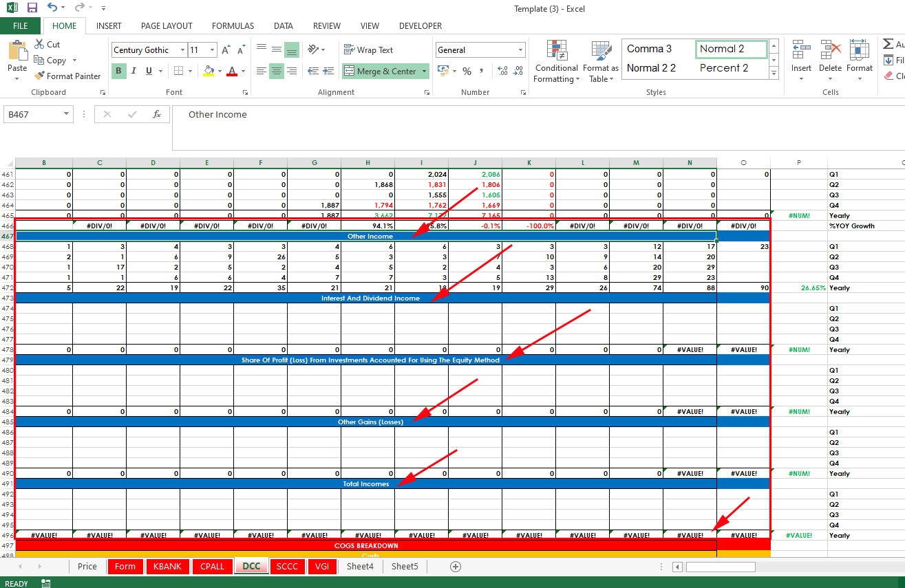Open the Merge & Center dropdown arrow
905x588 pixels.
coord(425,71)
